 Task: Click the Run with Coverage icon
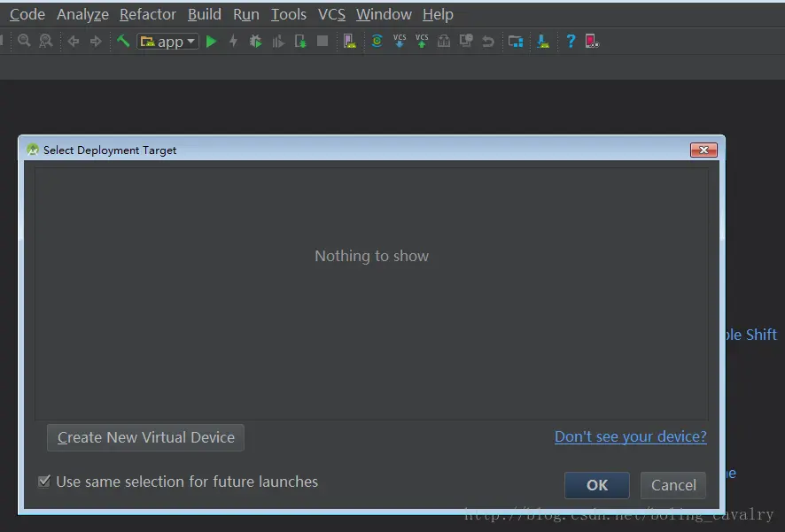click(278, 42)
